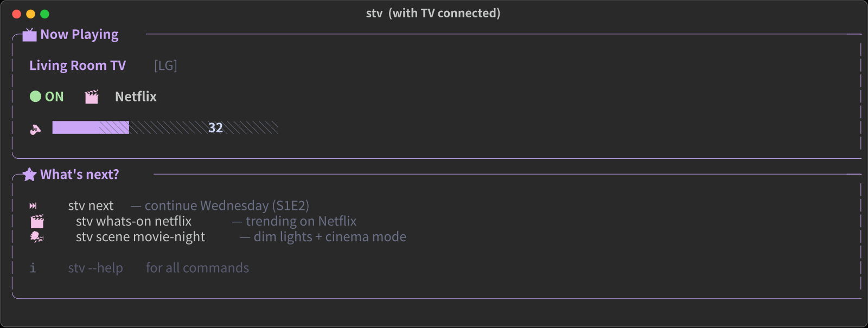This screenshot has width=868, height=328.
Task: Click the [LG] brand label
Action: click(x=165, y=65)
